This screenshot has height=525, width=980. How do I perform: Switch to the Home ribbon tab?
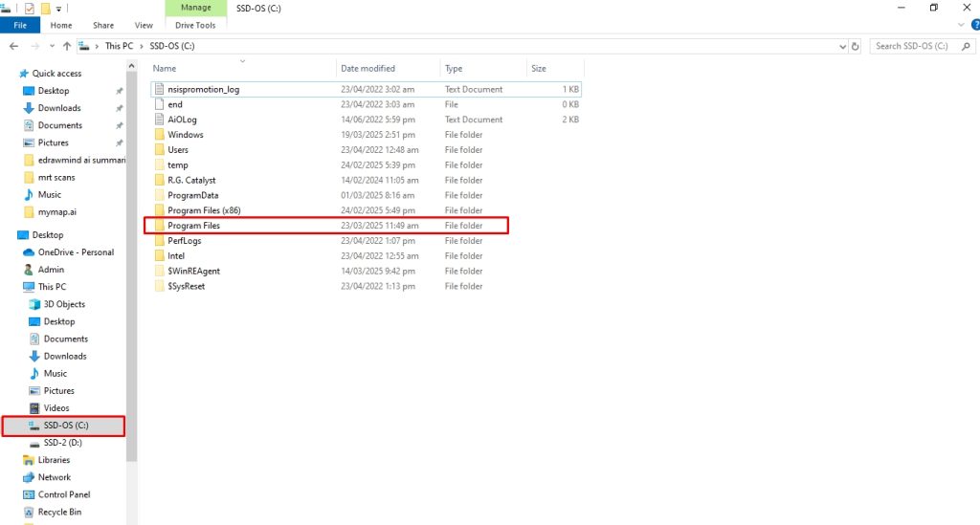(x=61, y=26)
